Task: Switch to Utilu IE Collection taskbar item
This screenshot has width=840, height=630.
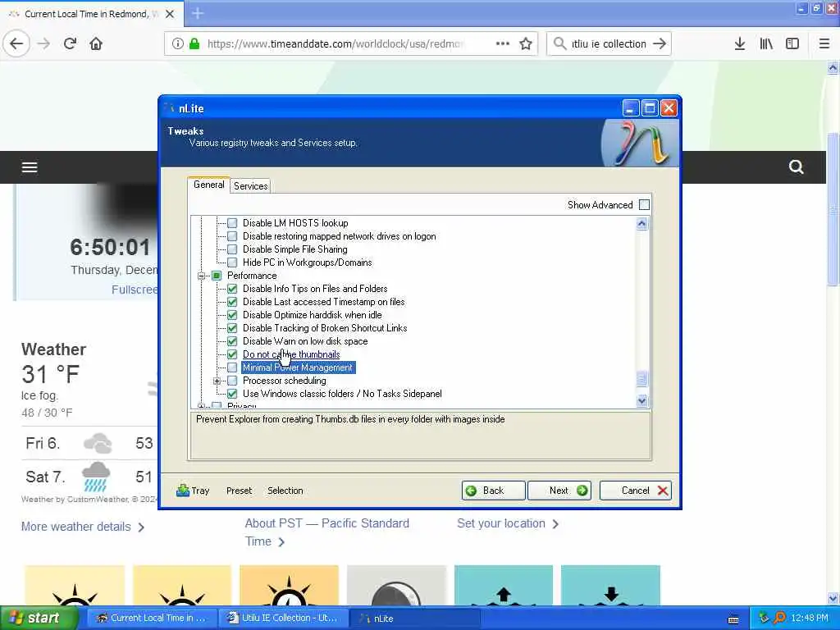Action: [282, 618]
